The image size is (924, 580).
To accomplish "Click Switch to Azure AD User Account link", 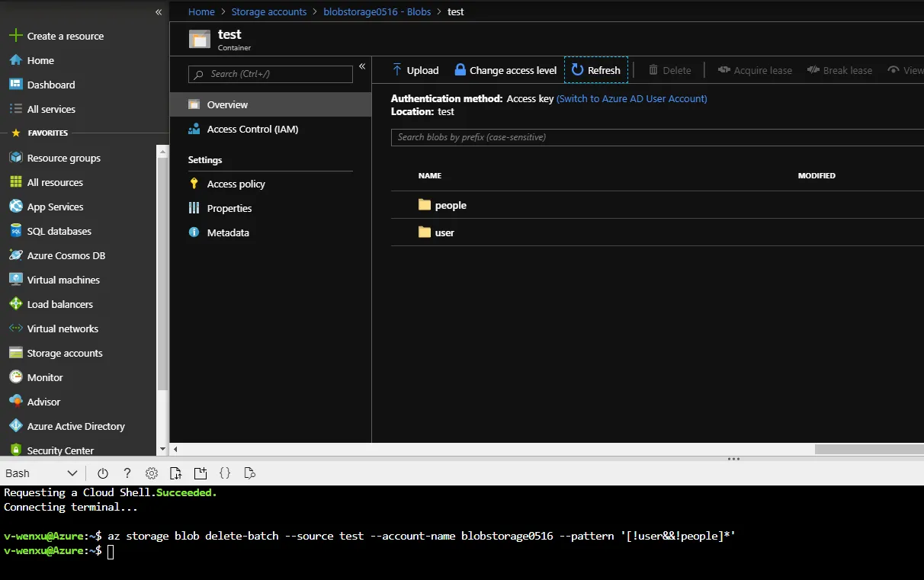I will pos(631,98).
